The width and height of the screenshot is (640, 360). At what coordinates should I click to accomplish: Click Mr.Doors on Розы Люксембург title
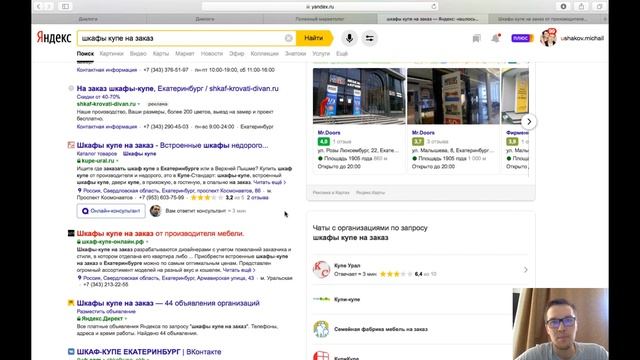(329, 133)
